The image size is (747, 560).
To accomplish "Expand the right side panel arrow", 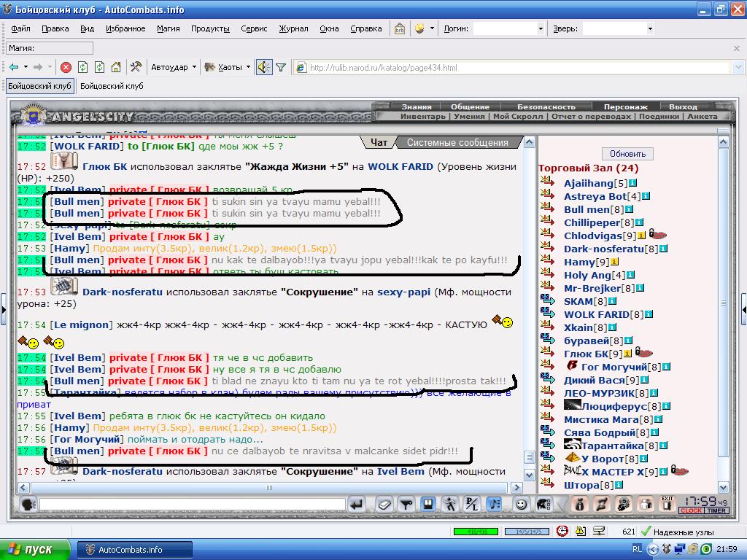I will (743, 310).
